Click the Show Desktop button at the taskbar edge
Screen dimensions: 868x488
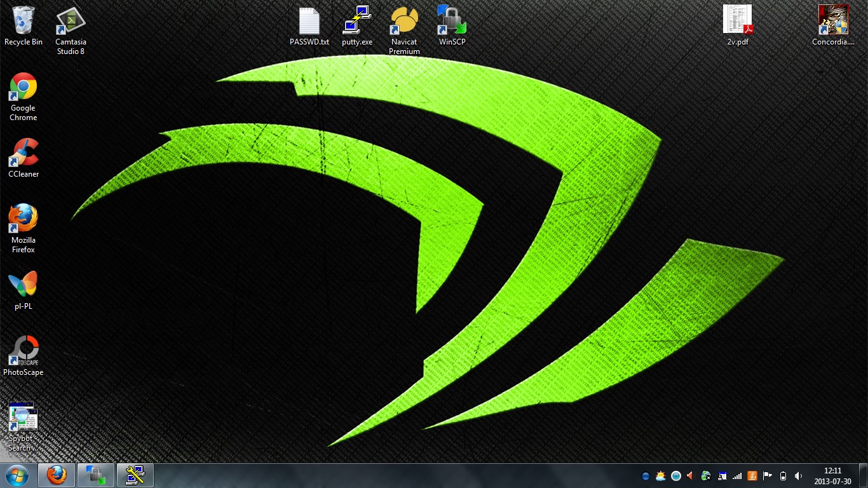point(864,476)
